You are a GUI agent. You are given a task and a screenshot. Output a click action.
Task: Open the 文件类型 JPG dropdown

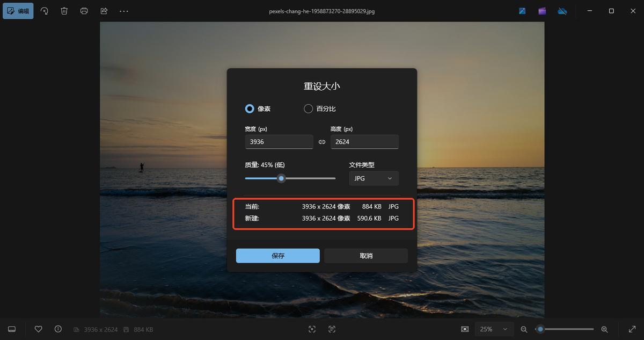click(374, 178)
